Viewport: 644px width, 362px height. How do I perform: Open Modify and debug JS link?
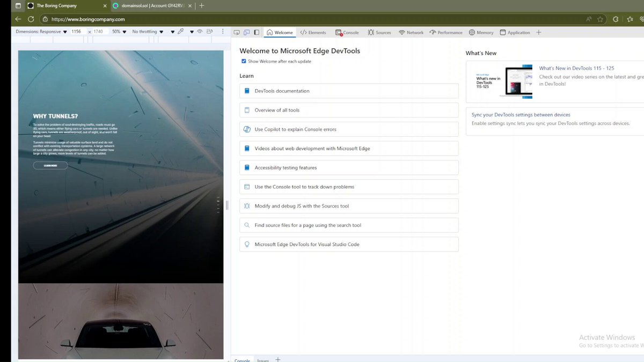click(x=349, y=206)
